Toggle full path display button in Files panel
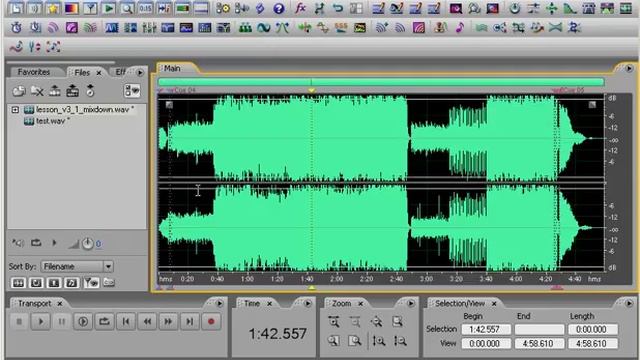This screenshot has height=360, width=640. coord(109,282)
